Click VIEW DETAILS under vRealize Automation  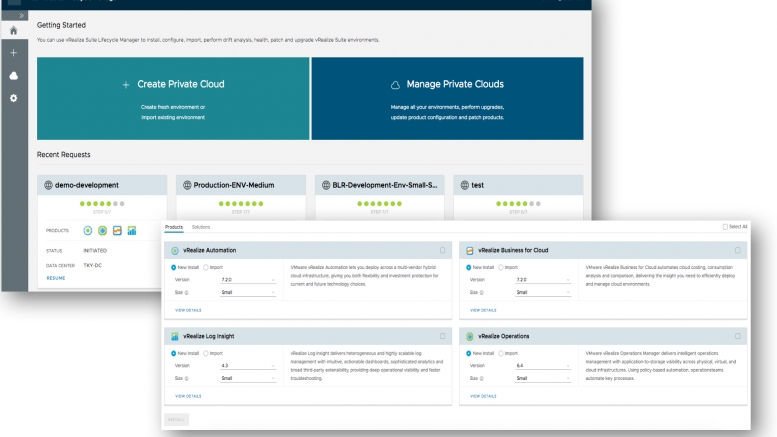point(188,310)
